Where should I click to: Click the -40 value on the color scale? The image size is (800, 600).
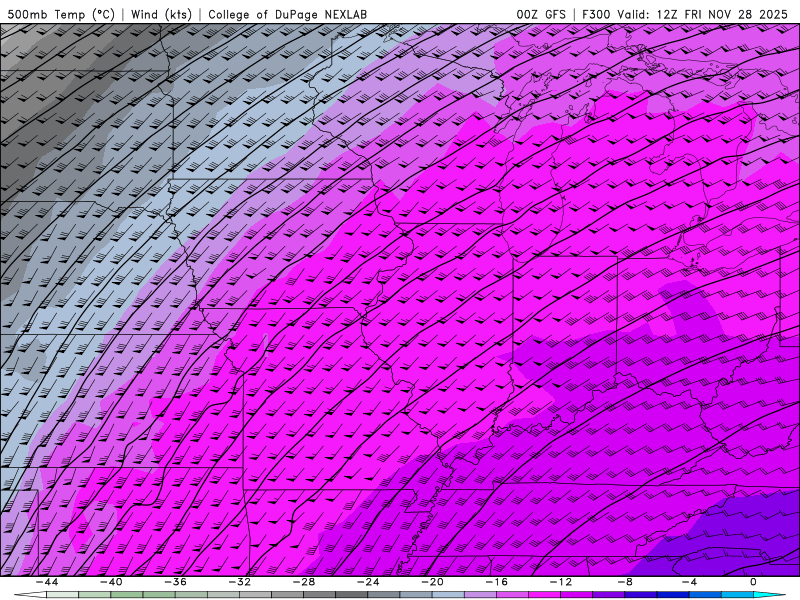pyautogui.click(x=111, y=582)
